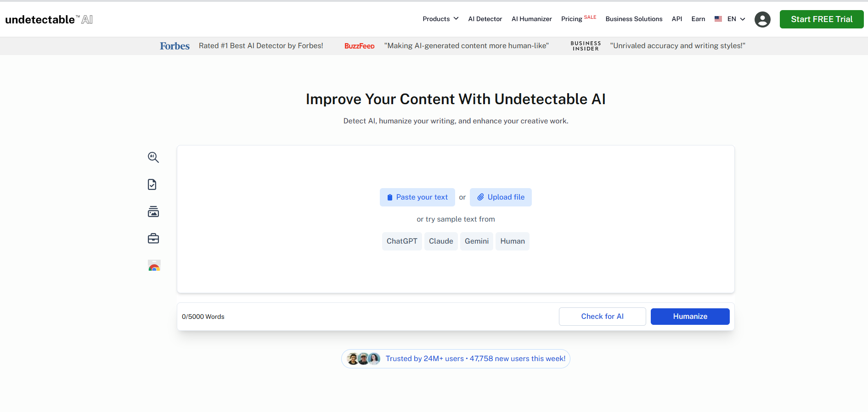Click the Start FREE Trial button
This screenshot has width=868, height=412.
(x=822, y=19)
